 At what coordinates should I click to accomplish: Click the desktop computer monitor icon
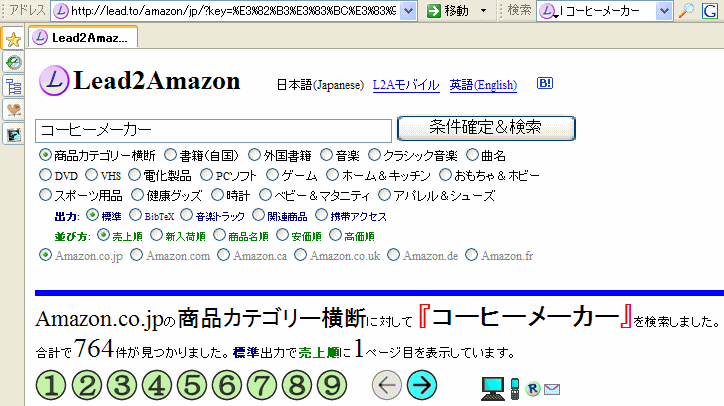pyautogui.click(x=493, y=388)
